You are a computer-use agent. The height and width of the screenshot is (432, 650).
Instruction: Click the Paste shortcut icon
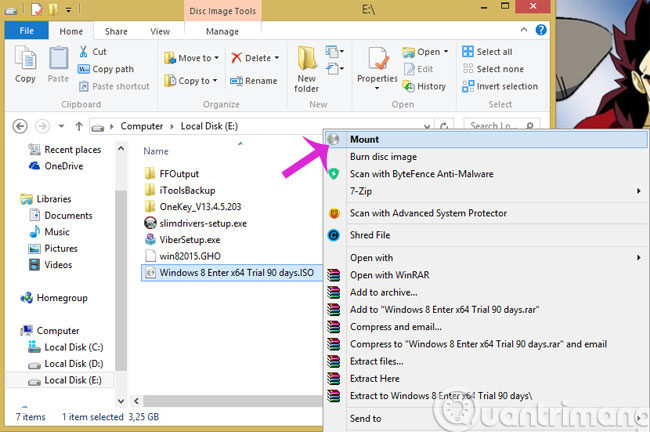click(84, 86)
